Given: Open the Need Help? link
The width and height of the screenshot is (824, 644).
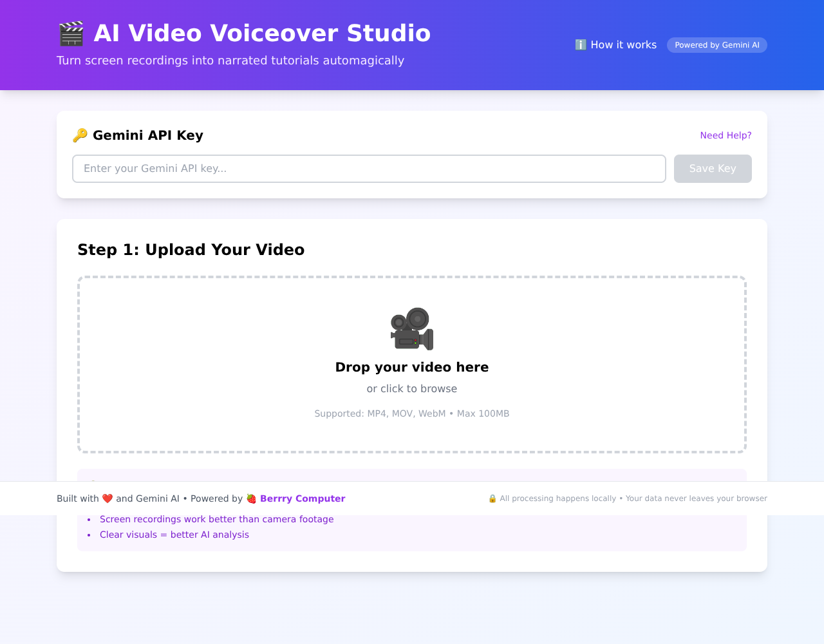Looking at the screenshot, I should (726, 135).
